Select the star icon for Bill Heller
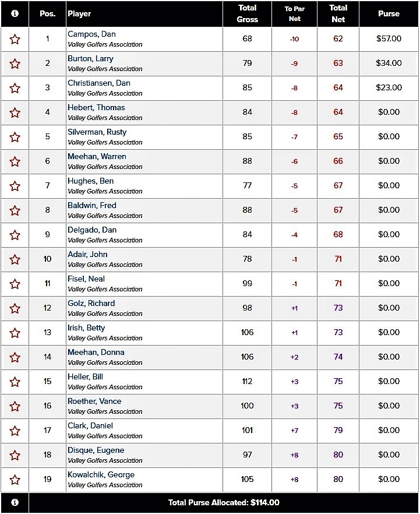Screen dimensions: 420x514 coord(15,382)
